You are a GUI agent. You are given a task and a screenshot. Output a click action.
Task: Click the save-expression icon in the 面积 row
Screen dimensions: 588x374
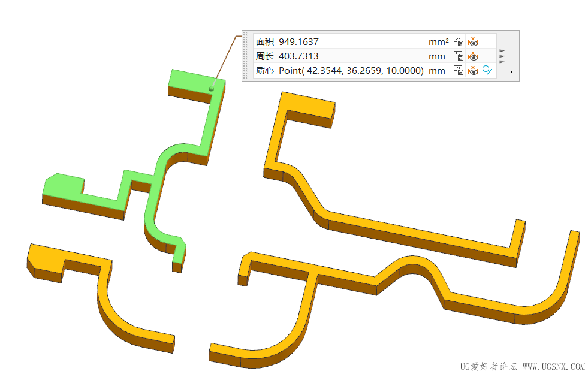click(x=459, y=41)
